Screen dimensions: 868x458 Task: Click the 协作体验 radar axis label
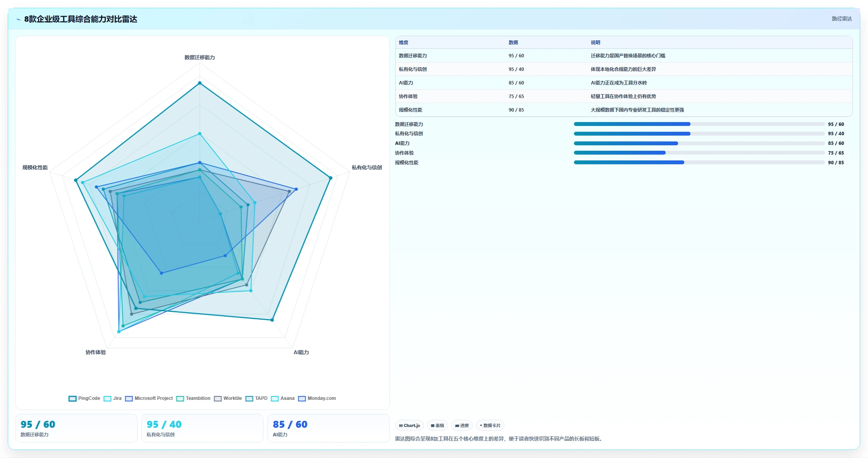point(96,352)
